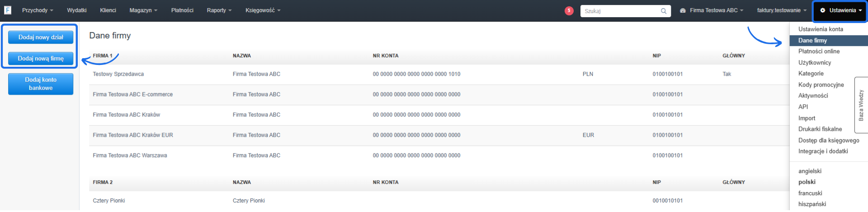Click the car icon beside Firma Testowa ABC
The height and width of the screenshot is (212, 868).
(x=683, y=10)
